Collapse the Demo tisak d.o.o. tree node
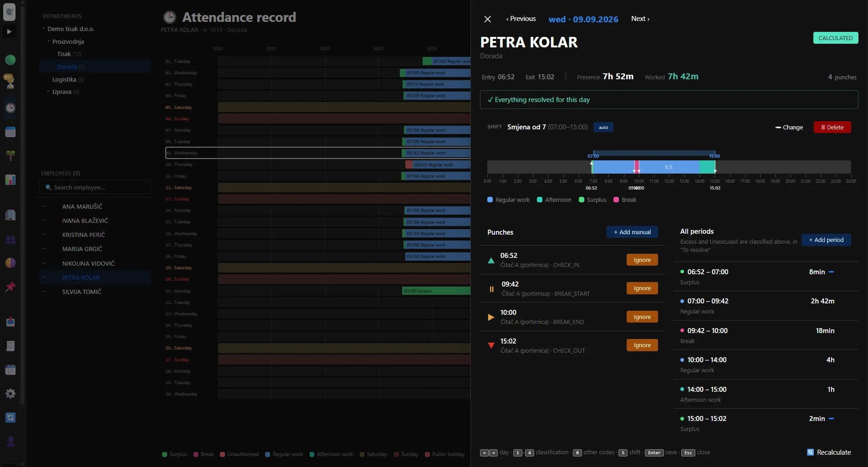 [44, 29]
